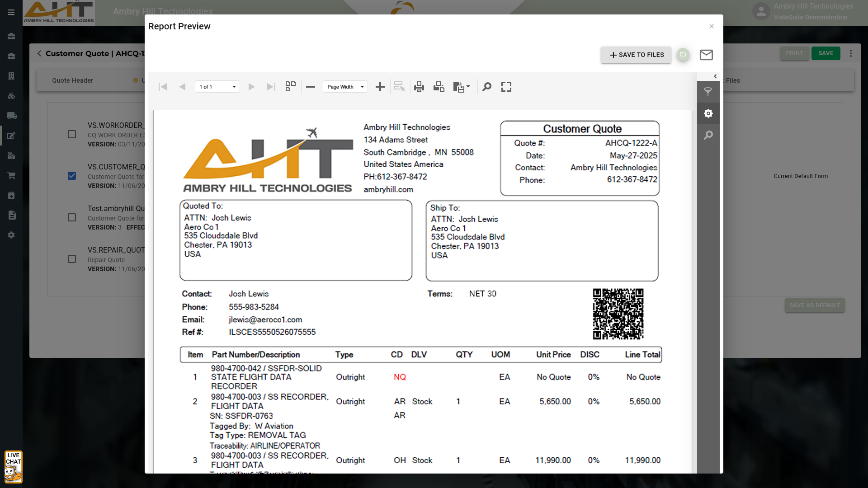Screen dimensions: 868x488
Task: Click the QR code in the report
Action: 618,314
